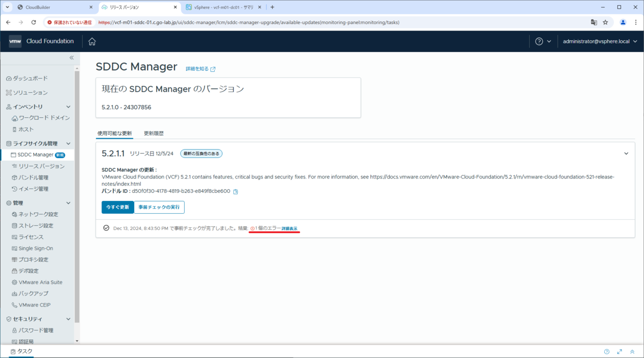Click the insecure connection warning badge

tap(69, 23)
